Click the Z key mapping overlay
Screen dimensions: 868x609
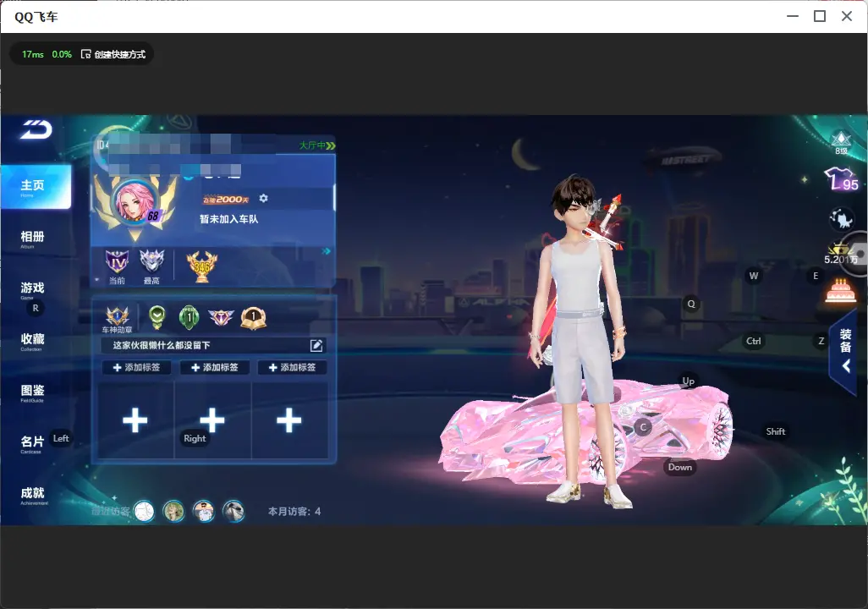[821, 341]
